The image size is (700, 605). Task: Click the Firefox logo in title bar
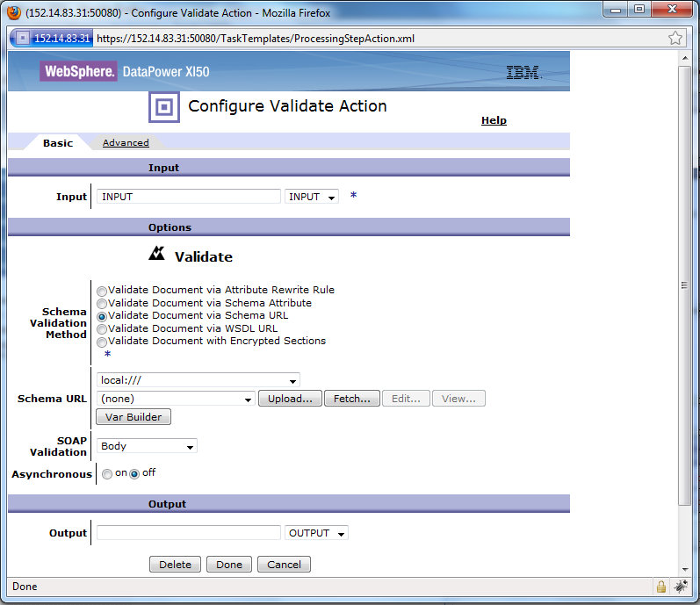pyautogui.click(x=14, y=12)
